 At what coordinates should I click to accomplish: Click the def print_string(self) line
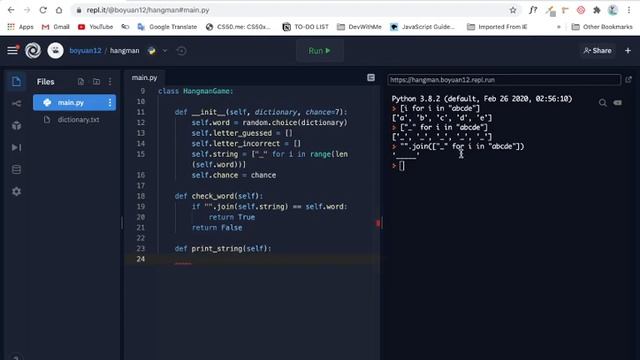223,249
